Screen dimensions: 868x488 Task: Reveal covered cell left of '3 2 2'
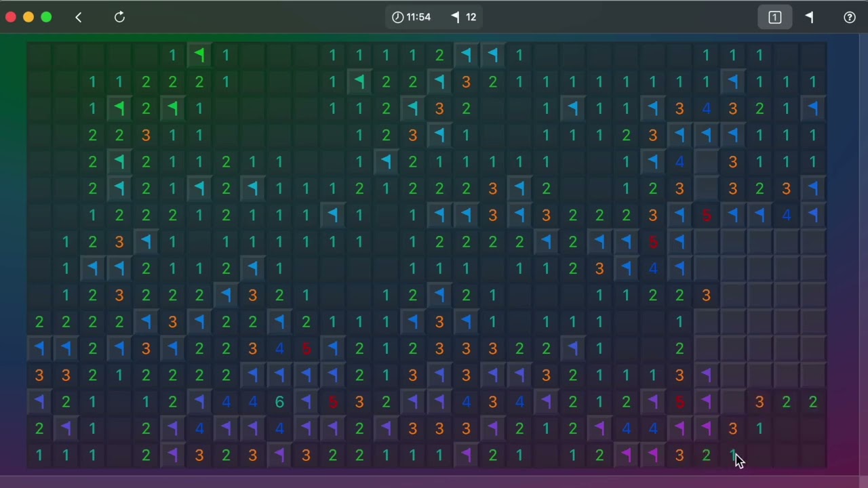(733, 402)
